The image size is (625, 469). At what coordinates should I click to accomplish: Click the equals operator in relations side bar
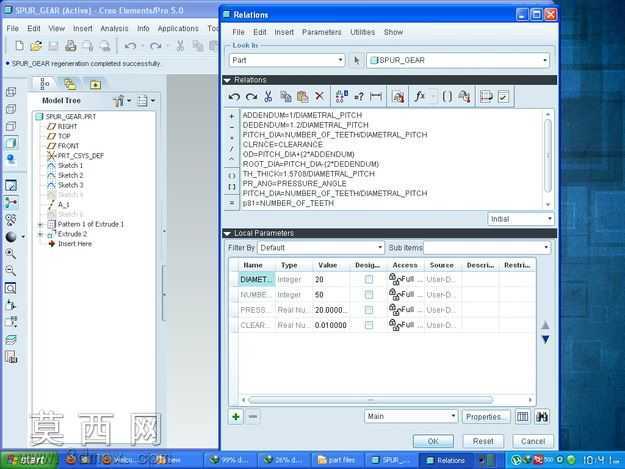point(232,203)
